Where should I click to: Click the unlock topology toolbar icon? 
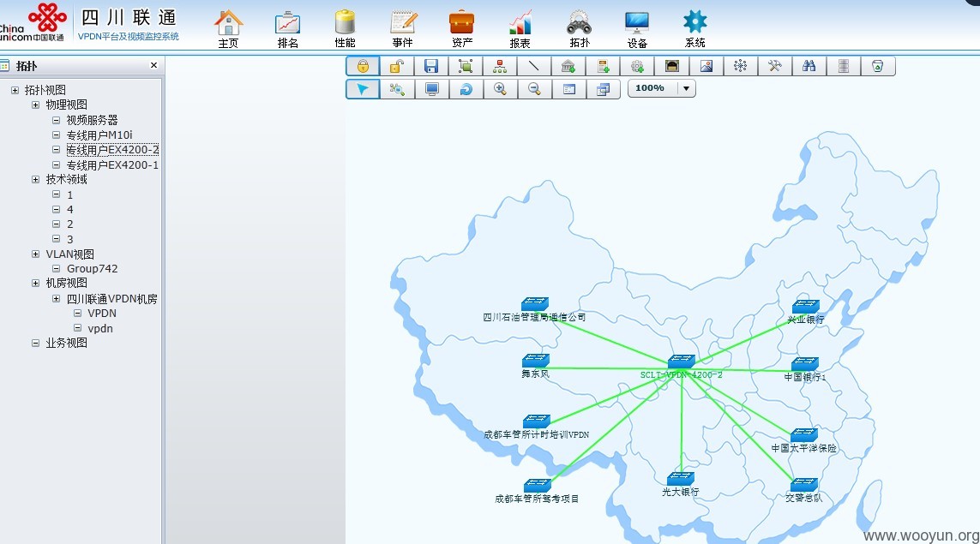click(x=397, y=66)
